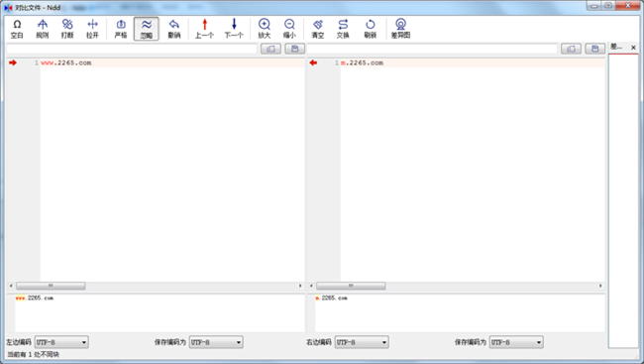Click left pane scrollbar right arrow
Image resolution: width=644 pixels, height=364 pixels.
pos(300,286)
